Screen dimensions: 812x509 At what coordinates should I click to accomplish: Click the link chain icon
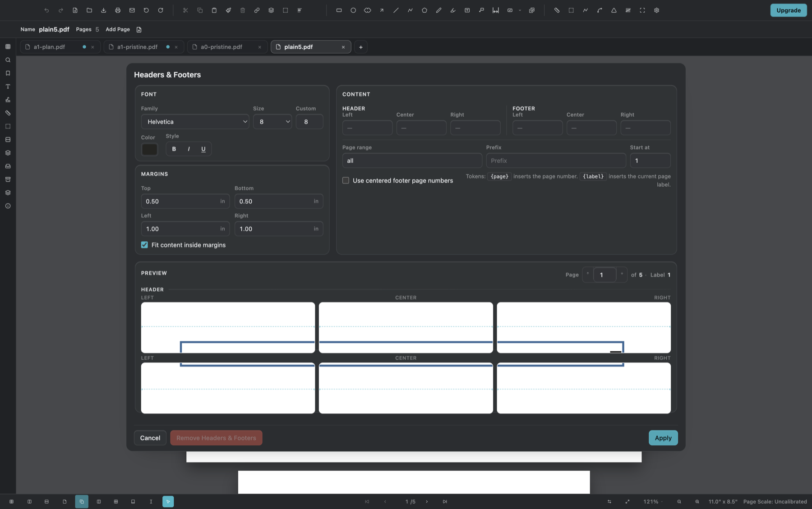pyautogui.click(x=257, y=10)
